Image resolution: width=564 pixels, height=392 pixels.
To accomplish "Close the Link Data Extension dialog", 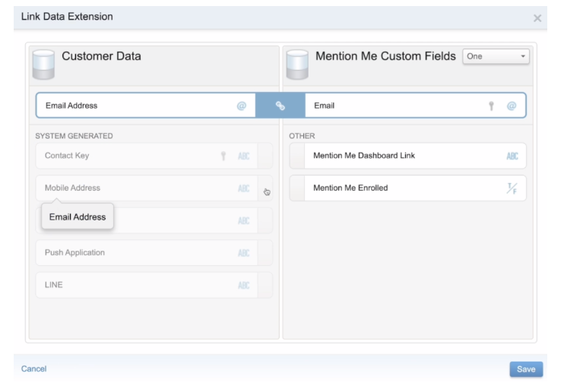I will click(537, 18).
